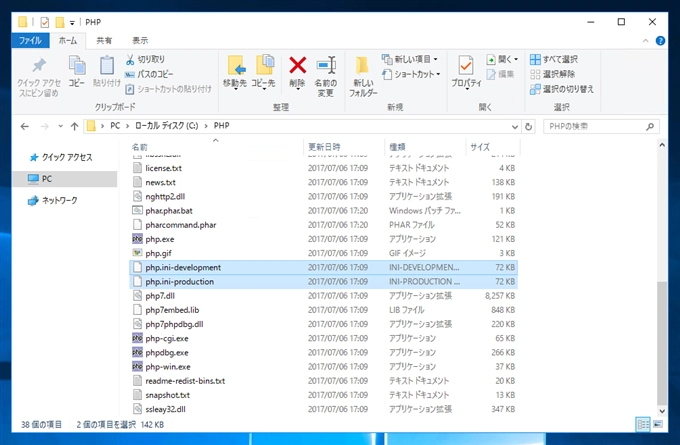Go up one folder level
The height and width of the screenshot is (445, 680).
click(x=74, y=126)
